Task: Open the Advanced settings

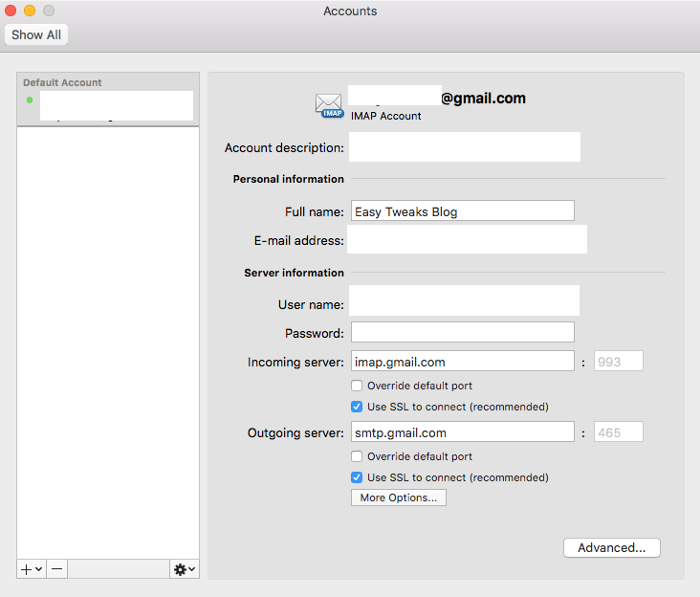Action: 612,547
